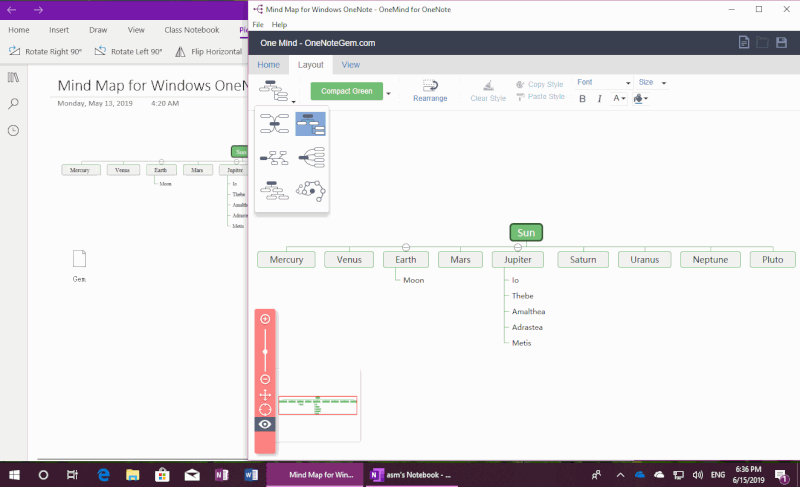This screenshot has height=487, width=800.
Task: Pick the right-fan curved branches layout icon
Action: [x=311, y=158]
